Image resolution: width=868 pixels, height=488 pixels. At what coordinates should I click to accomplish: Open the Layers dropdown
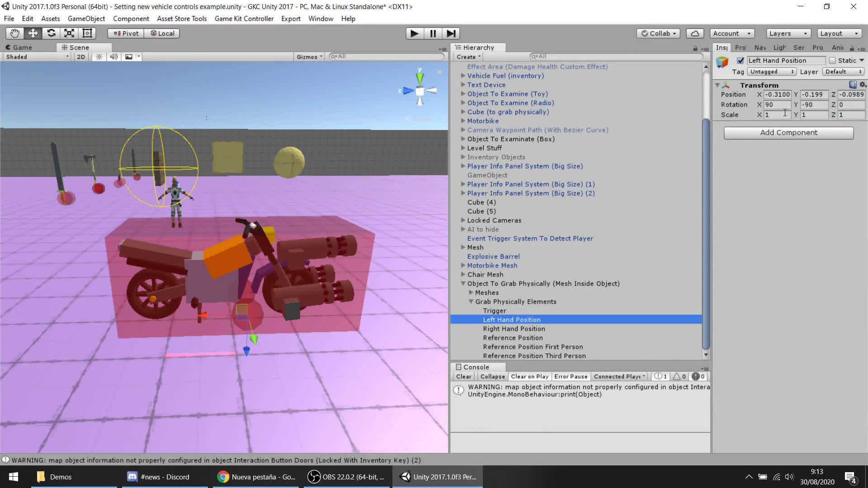(788, 33)
